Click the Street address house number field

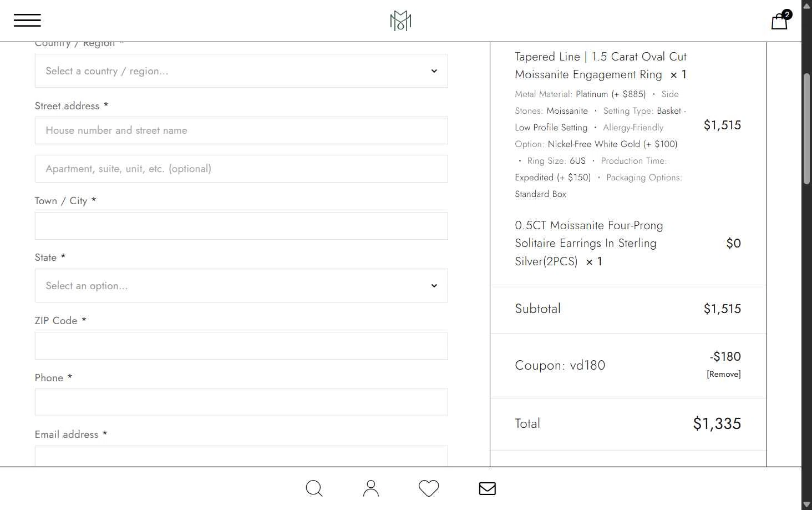[x=241, y=130]
